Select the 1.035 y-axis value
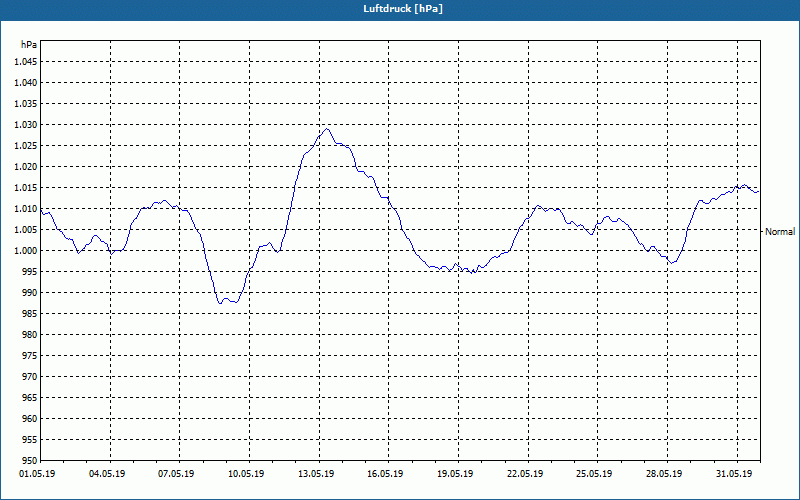This screenshot has width=800, height=500. 26,104
